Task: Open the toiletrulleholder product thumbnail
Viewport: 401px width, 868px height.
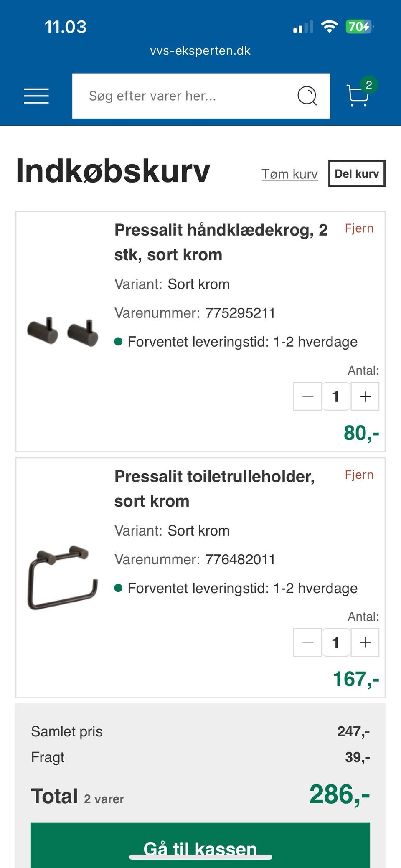Action: (63, 577)
